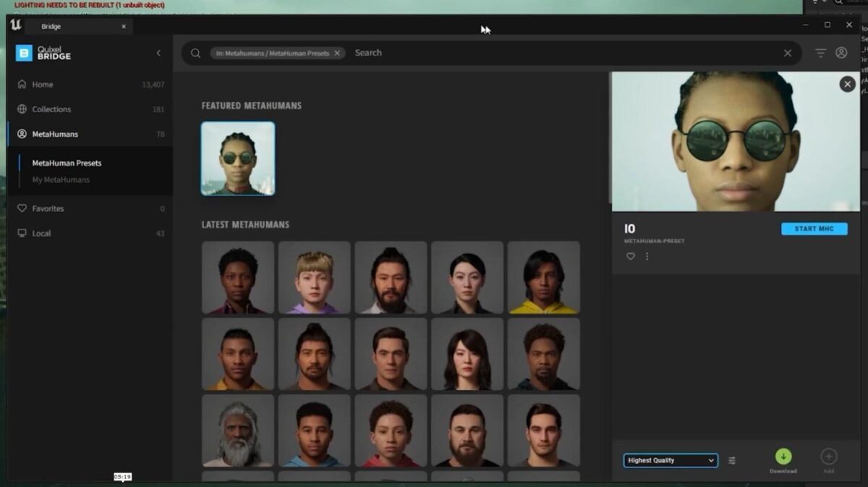Viewport: 868px width, 487px height.
Task: Open the Highest Quality dropdown
Action: point(669,460)
